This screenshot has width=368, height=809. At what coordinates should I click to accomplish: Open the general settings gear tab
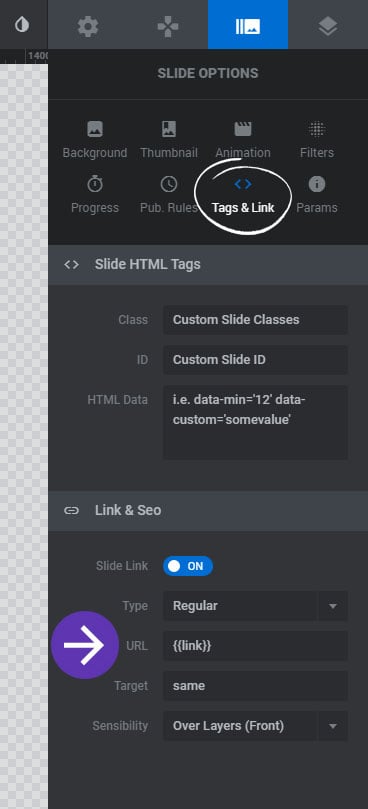tap(88, 26)
